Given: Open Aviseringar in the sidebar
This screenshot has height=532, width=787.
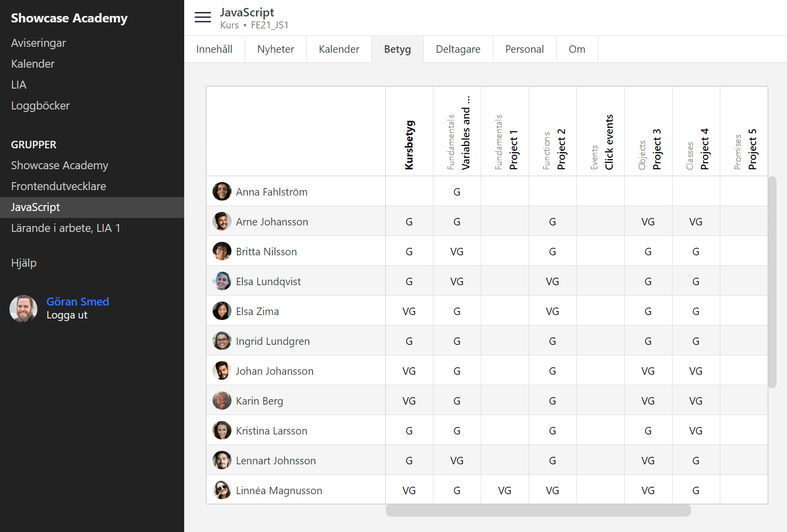Looking at the screenshot, I should coord(38,43).
